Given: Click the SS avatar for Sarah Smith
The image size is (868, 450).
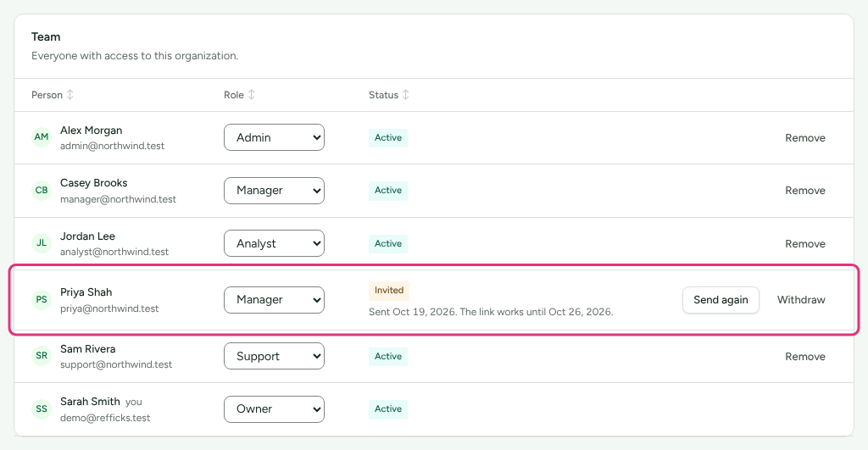Looking at the screenshot, I should pos(42,409).
